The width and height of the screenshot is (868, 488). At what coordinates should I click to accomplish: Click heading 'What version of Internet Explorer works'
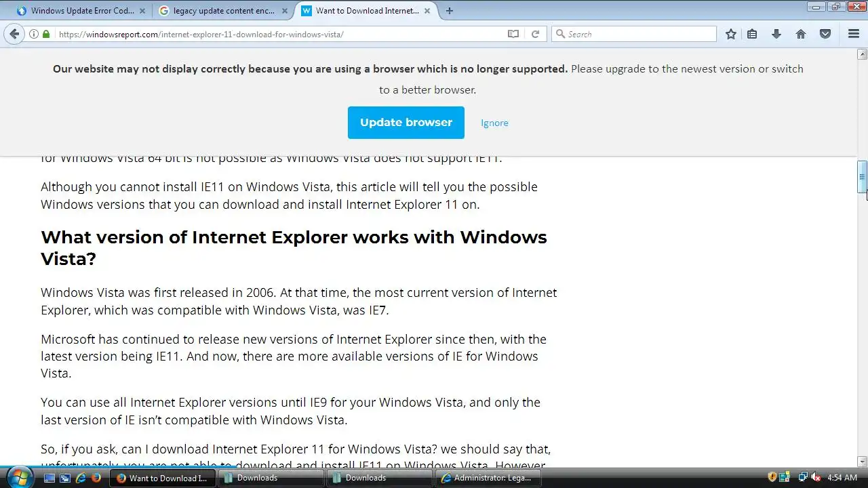pyautogui.click(x=294, y=247)
